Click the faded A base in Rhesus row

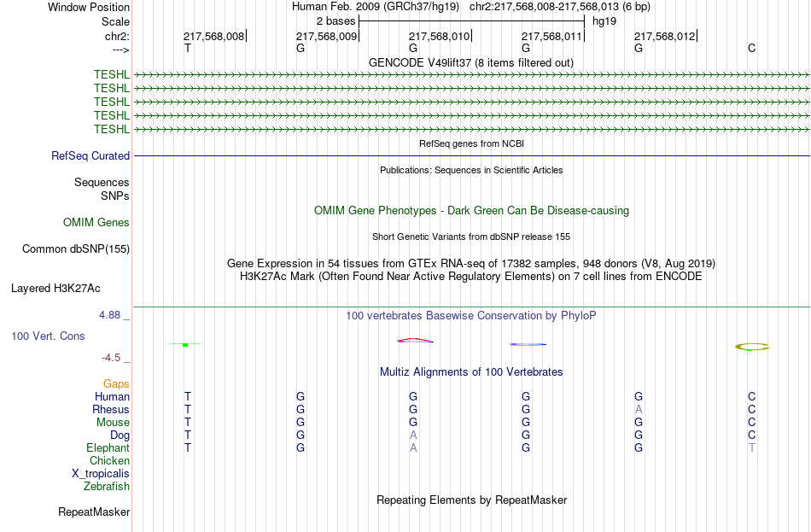coord(639,409)
